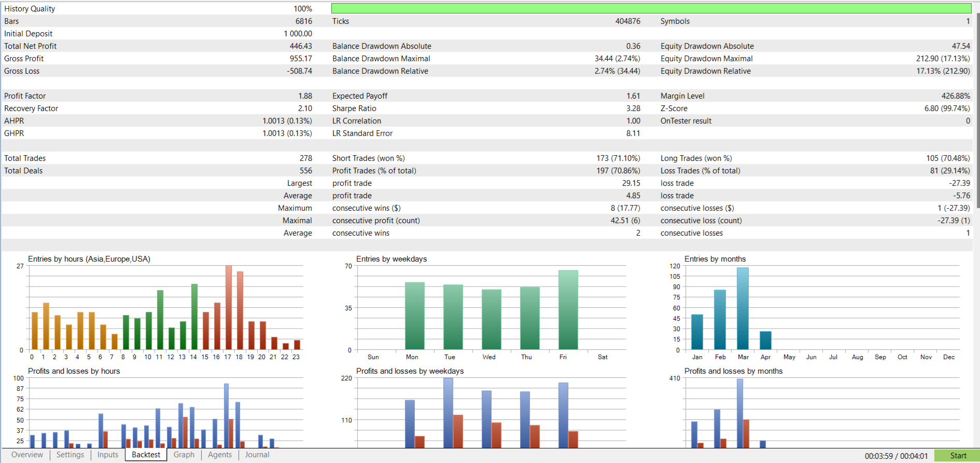
Task: Select the Ticks value 404876
Action: (x=628, y=21)
